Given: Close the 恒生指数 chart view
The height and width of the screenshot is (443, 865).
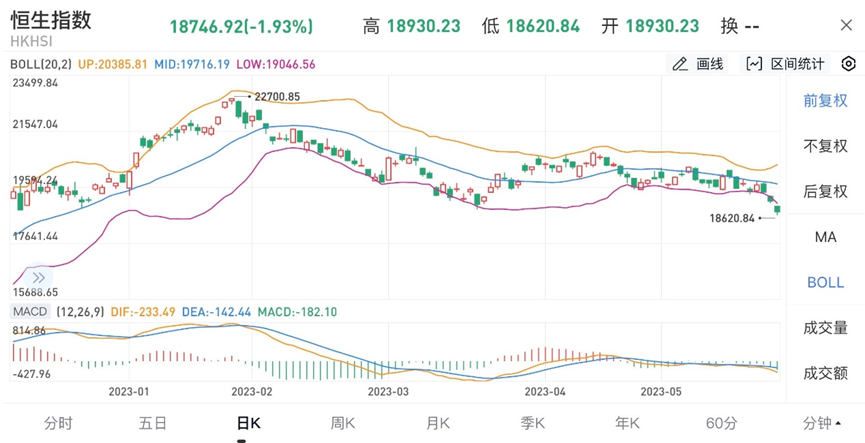Looking at the screenshot, I should coord(846,25).
